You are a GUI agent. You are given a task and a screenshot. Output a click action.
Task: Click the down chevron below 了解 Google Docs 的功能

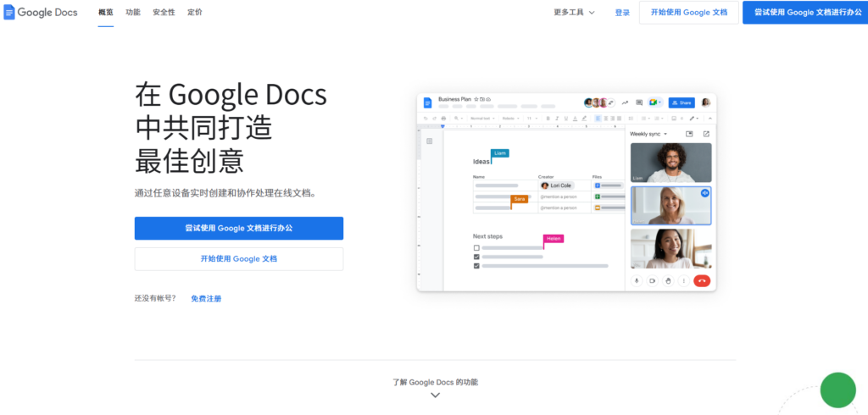click(x=435, y=395)
